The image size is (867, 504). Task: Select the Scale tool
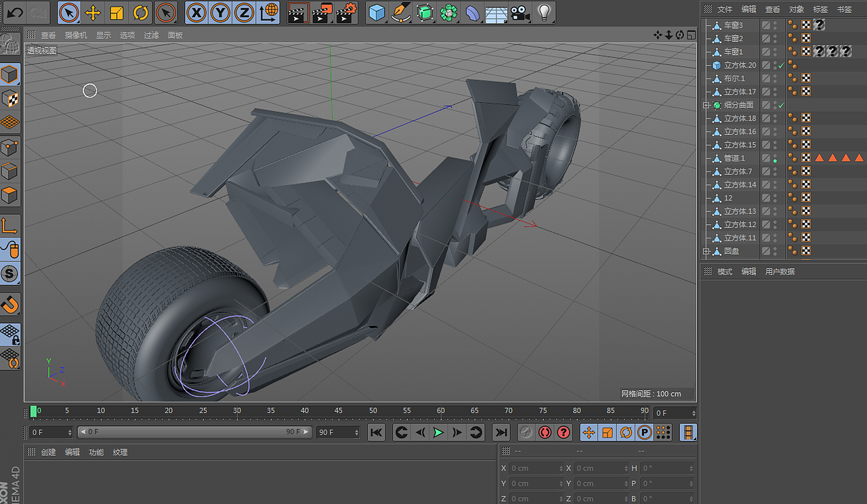point(117,12)
